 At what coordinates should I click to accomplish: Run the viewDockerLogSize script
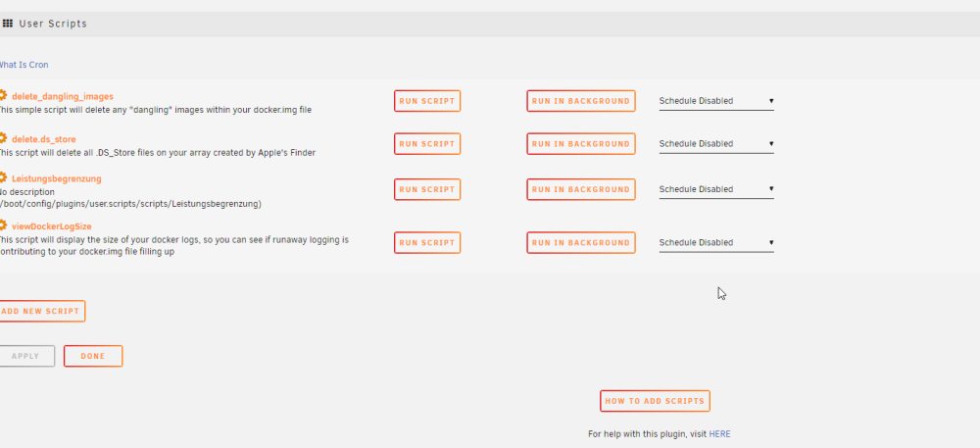point(427,242)
